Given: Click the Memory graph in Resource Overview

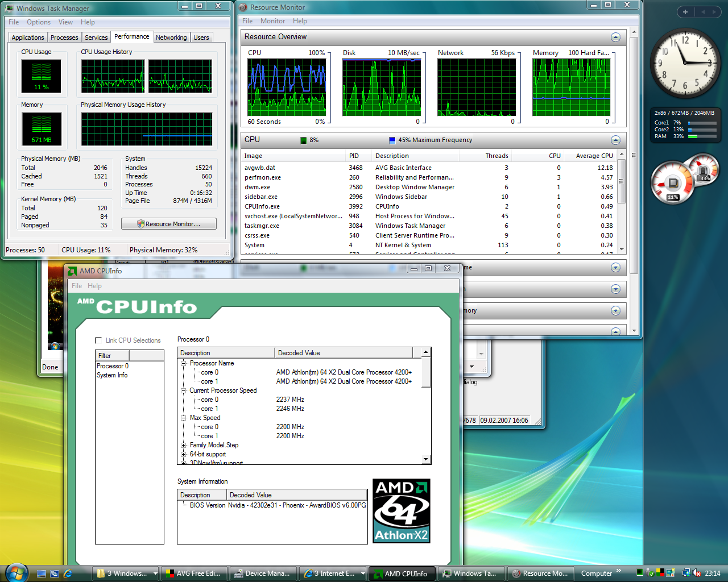Looking at the screenshot, I should 572,88.
